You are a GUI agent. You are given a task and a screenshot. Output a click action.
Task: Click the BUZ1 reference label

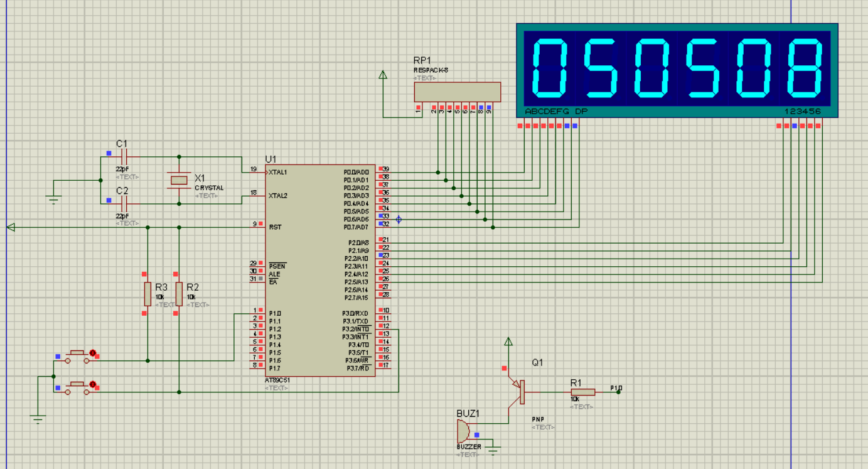coord(468,414)
